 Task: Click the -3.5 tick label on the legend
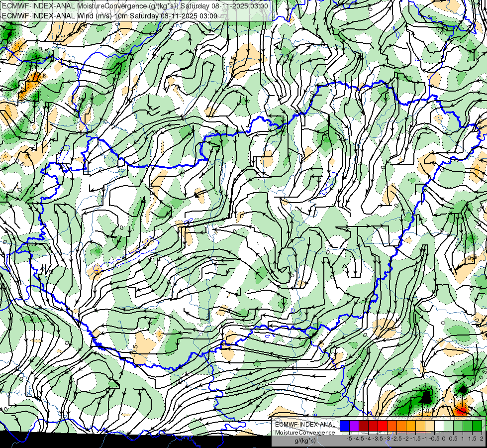click(x=378, y=439)
